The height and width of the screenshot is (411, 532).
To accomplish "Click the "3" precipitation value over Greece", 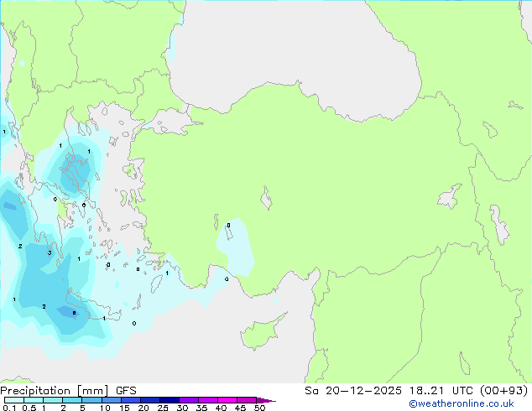I will [50, 253].
